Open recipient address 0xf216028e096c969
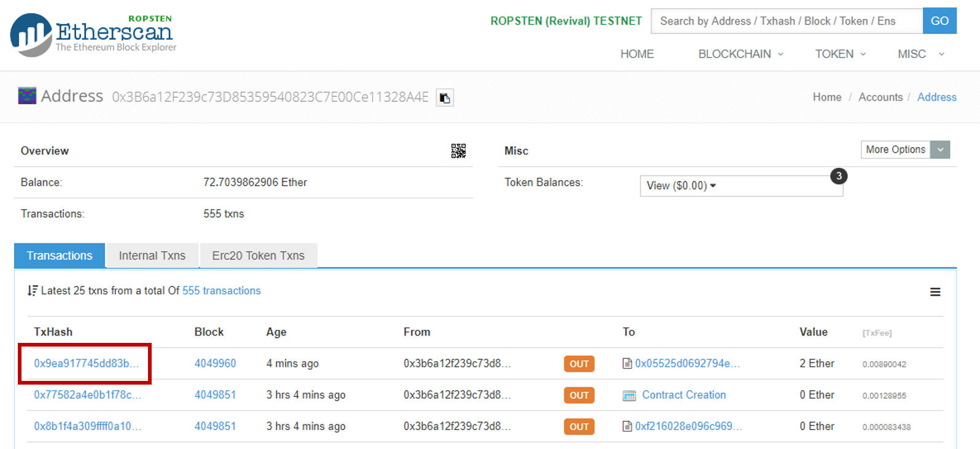The image size is (980, 449). 688,426
